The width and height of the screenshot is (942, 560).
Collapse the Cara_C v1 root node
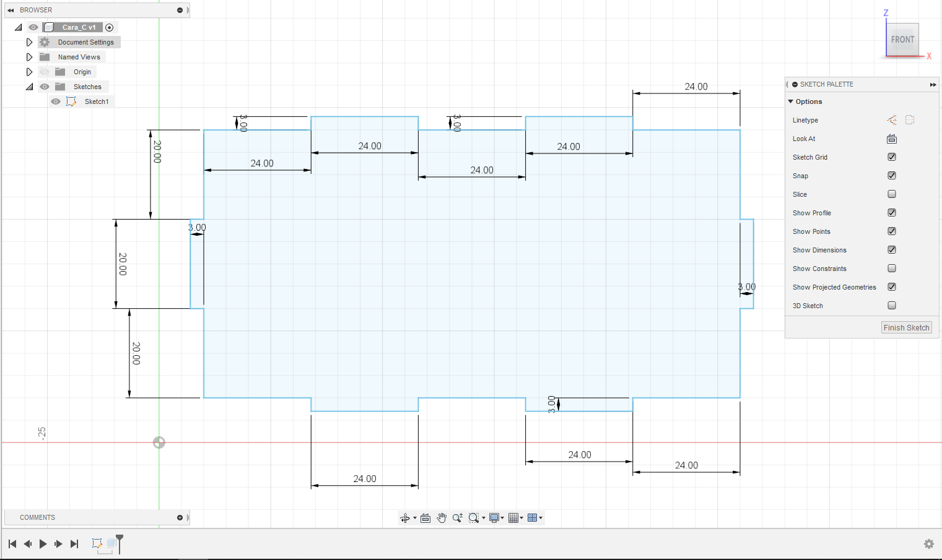click(19, 27)
